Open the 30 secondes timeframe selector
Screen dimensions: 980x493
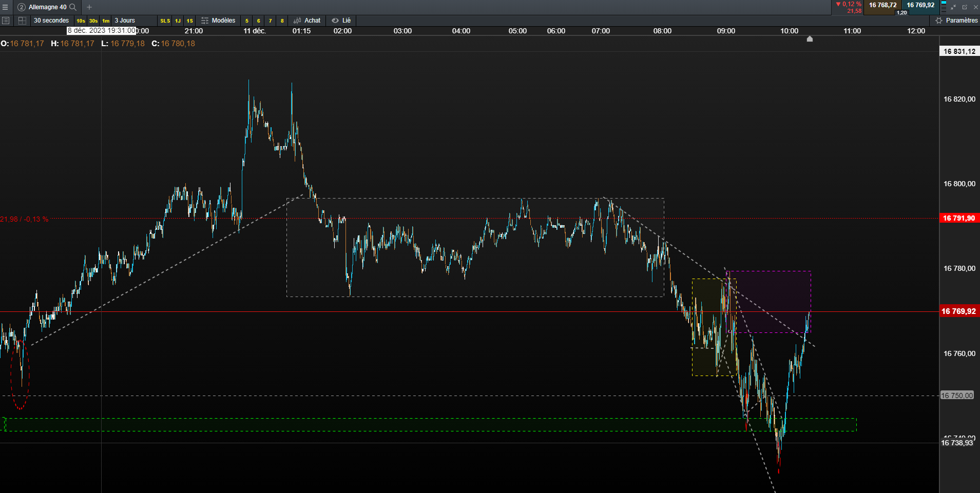[51, 21]
